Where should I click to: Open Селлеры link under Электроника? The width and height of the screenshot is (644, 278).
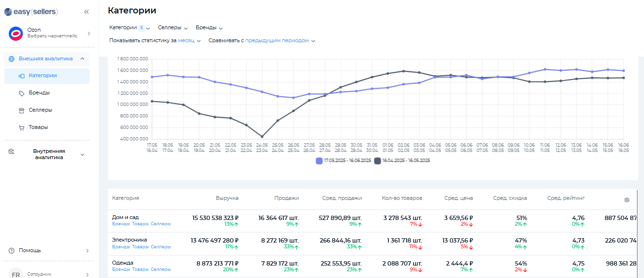pyautogui.click(x=160, y=247)
